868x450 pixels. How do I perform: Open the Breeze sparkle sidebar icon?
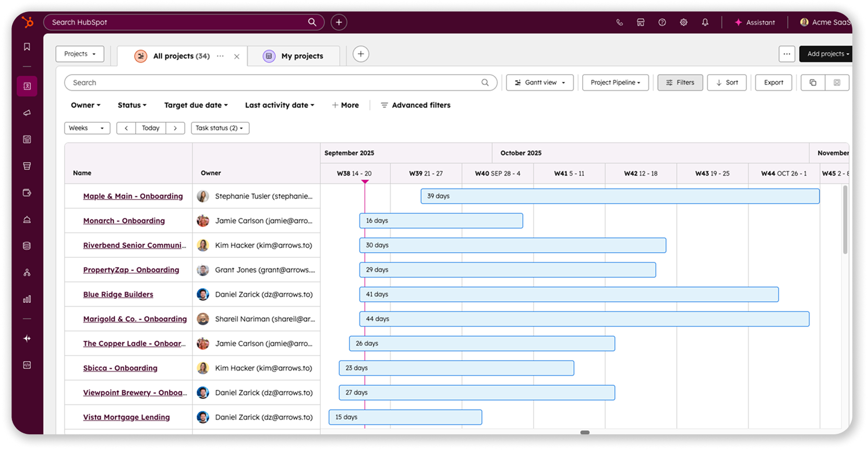27,338
